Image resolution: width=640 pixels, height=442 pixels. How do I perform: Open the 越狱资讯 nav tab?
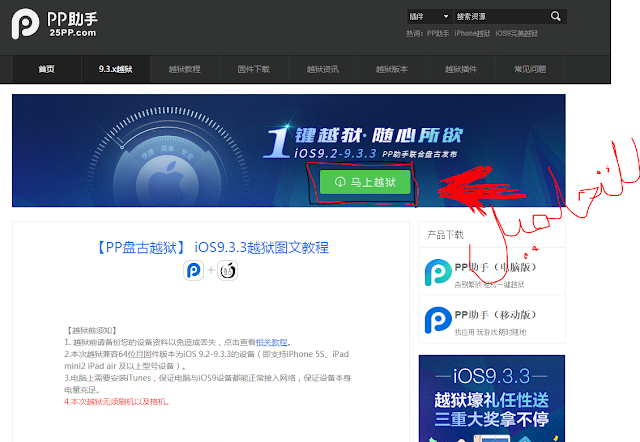[x=322, y=69]
